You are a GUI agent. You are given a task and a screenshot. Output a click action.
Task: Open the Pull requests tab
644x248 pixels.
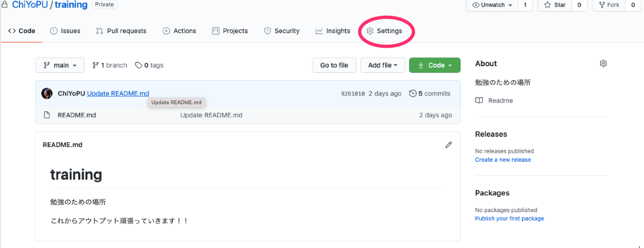tap(121, 31)
